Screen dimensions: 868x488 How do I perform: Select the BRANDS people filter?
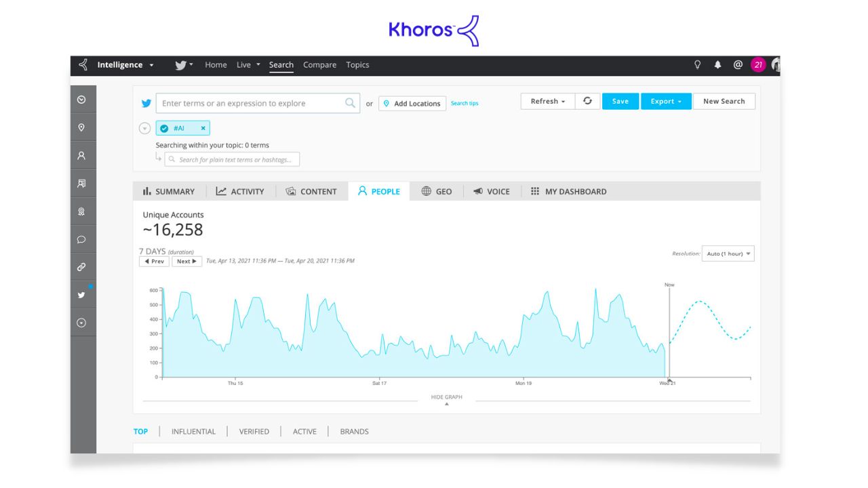354,431
